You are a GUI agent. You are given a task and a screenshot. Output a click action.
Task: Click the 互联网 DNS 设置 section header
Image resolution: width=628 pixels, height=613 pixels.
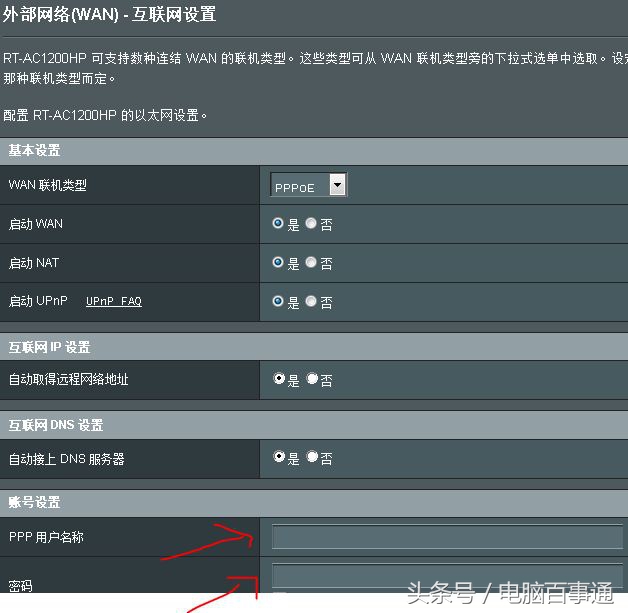click(x=314, y=425)
